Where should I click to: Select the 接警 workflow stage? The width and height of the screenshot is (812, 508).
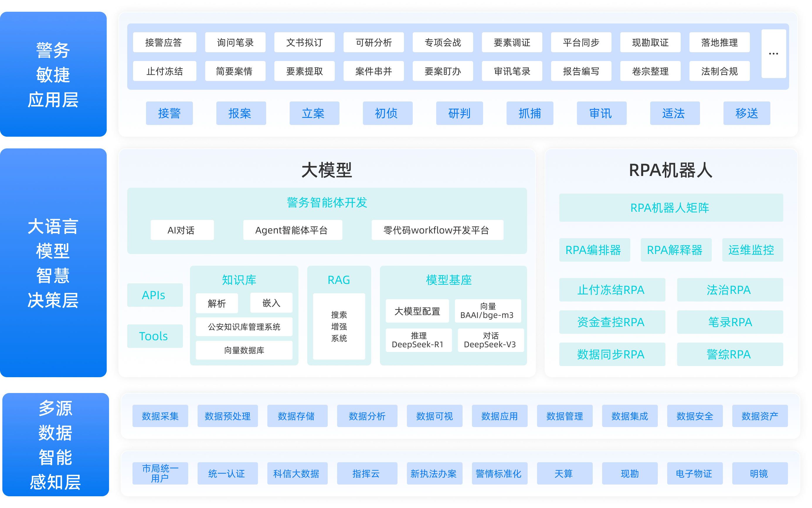click(x=169, y=113)
